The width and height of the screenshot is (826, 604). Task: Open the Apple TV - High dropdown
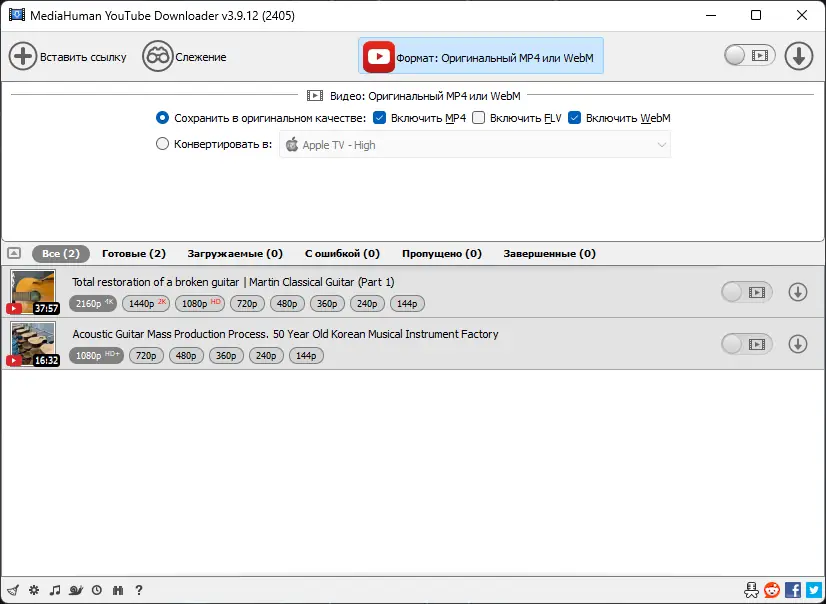pyautogui.click(x=475, y=145)
